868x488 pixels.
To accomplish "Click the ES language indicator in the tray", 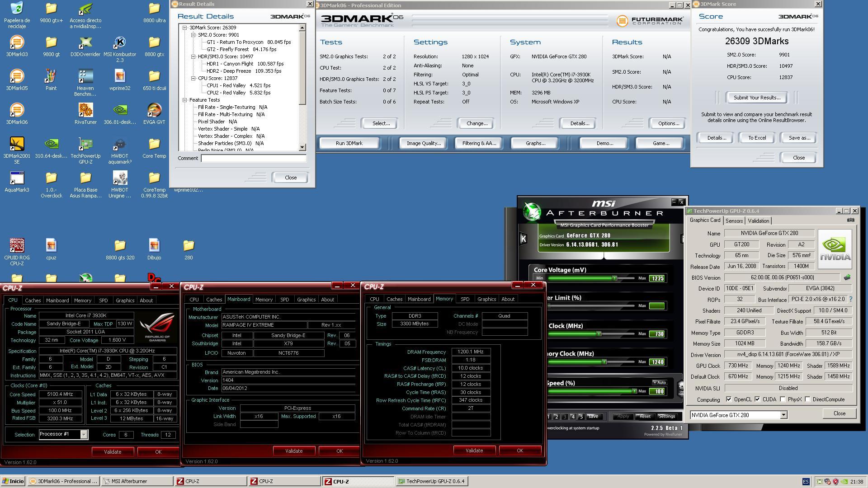I will tap(806, 482).
